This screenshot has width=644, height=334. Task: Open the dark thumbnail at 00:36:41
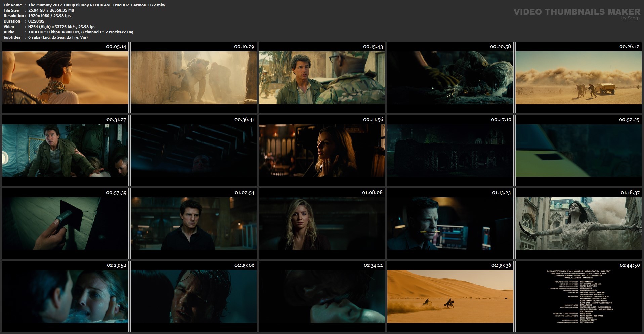click(x=194, y=151)
